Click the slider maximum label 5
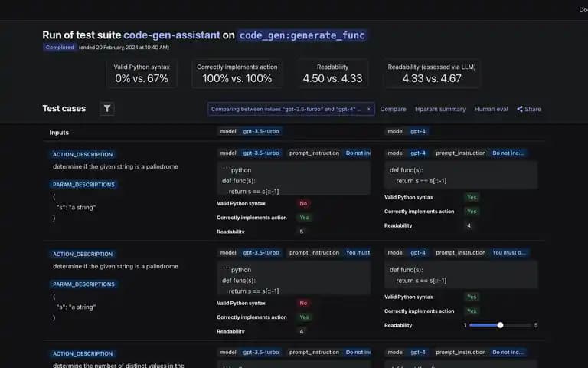Screen dimensions: 588x368 click(536, 325)
